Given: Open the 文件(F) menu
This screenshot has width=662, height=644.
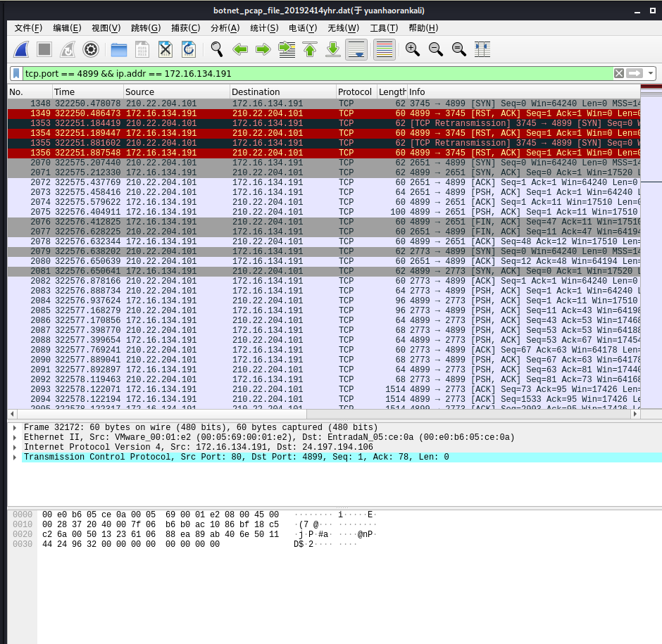Looking at the screenshot, I should click(28, 28).
